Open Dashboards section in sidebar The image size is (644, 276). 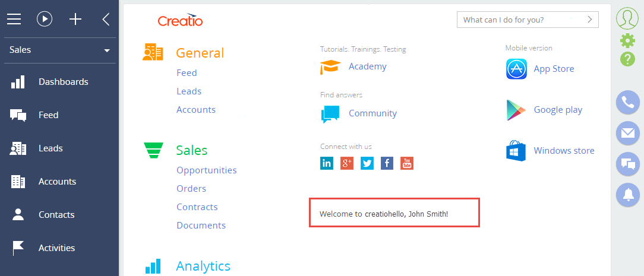pos(63,82)
